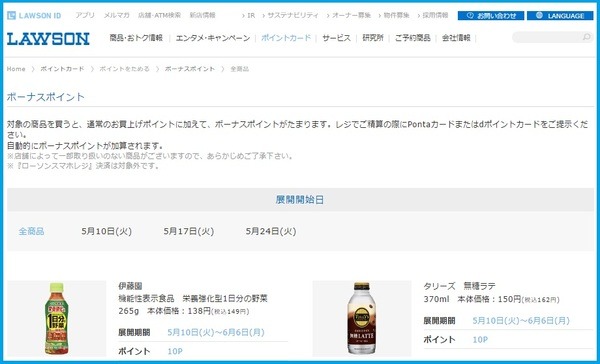Filter by start date 5月17日(火)
The width and height of the screenshot is (600, 364).
tap(189, 231)
